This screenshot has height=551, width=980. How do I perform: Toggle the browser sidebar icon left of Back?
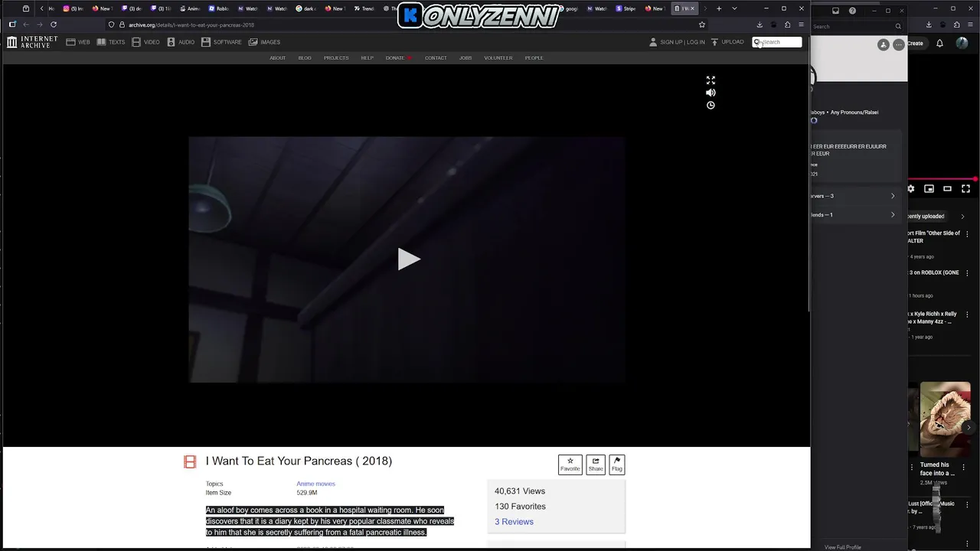12,24
